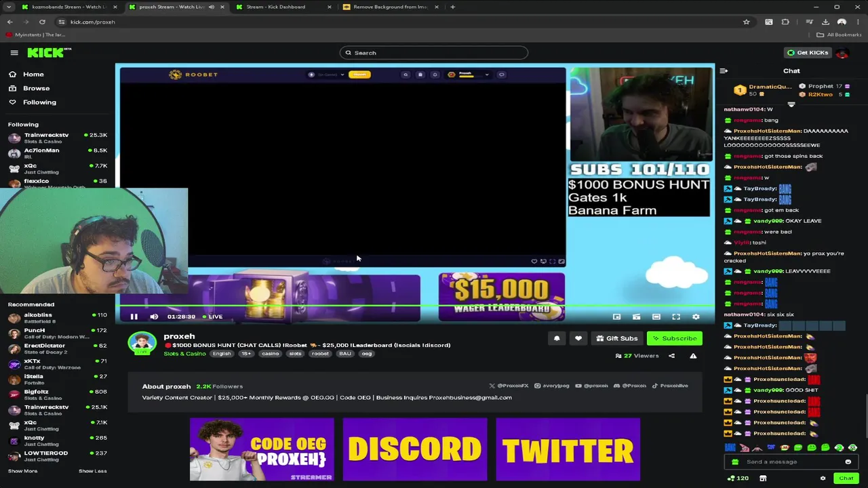Open xQc channel in Following list
The width and height of the screenshot is (868, 488).
pos(58,169)
